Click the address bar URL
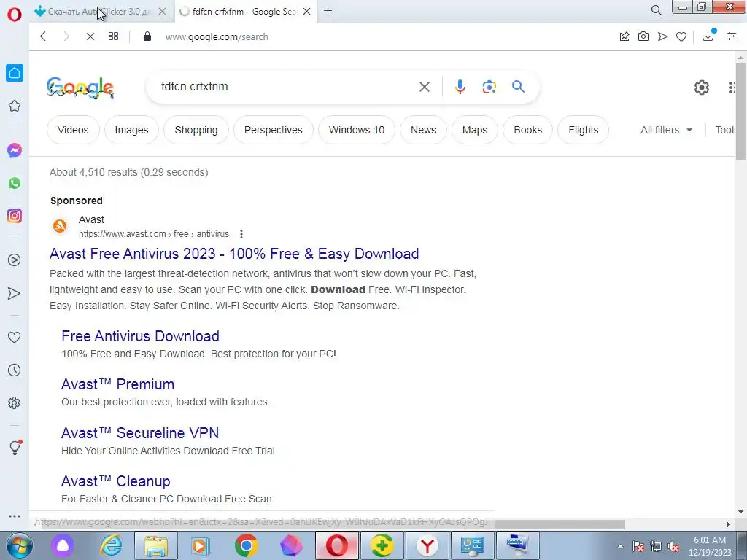 (217, 36)
